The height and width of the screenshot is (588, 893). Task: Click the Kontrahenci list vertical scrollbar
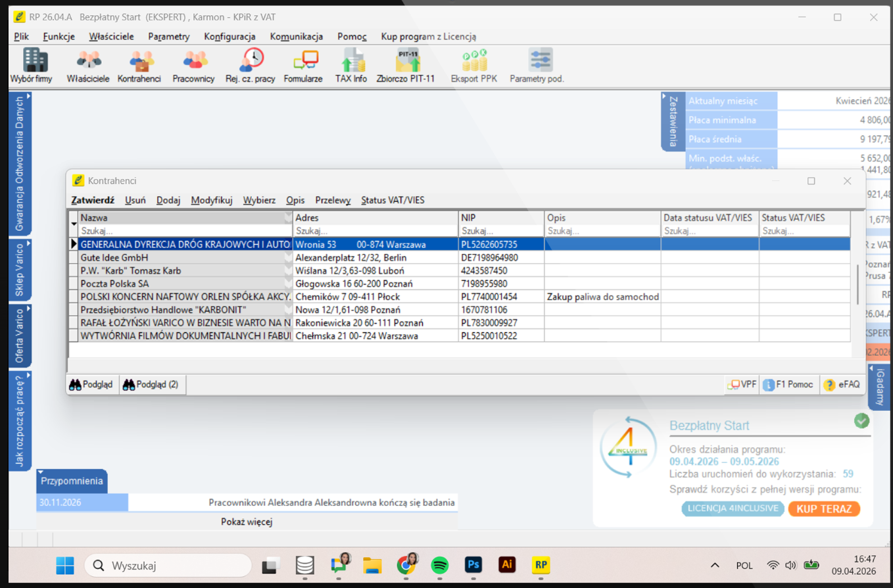[858, 283]
